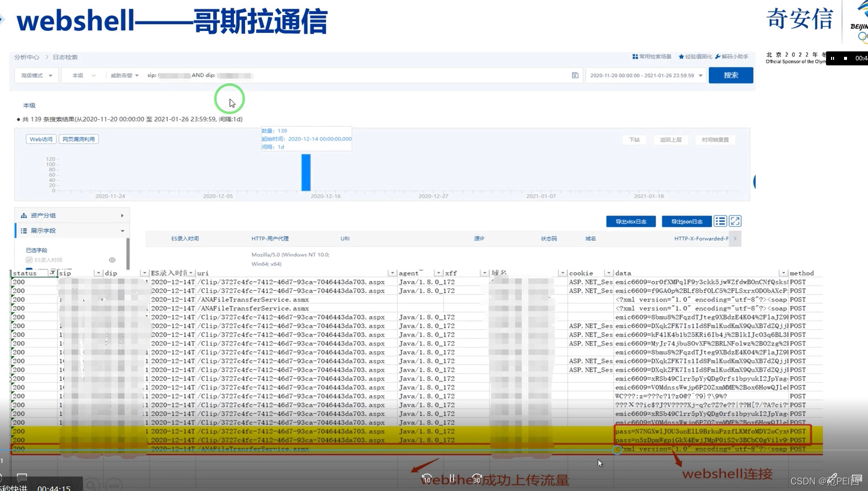Select first pass=N7NGXwl data cell
Image resolution: width=868 pixels, height=491 pixels.
[x=701, y=431]
